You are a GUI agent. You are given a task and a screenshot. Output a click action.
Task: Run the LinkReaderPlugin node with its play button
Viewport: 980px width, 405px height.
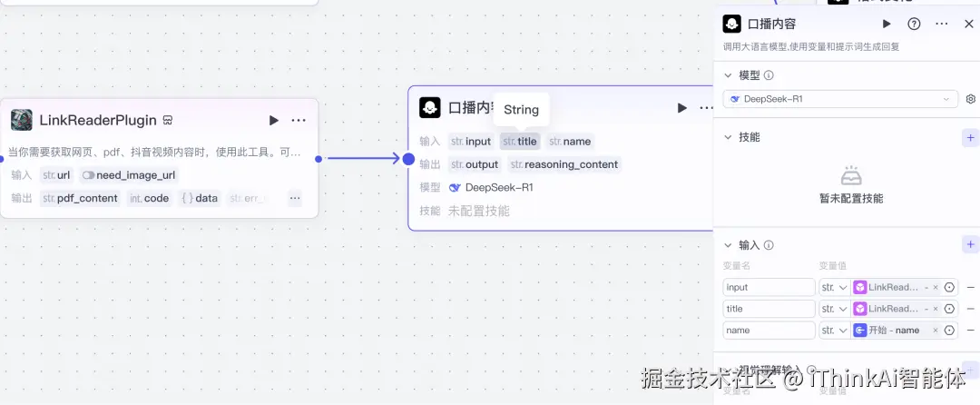click(x=274, y=120)
